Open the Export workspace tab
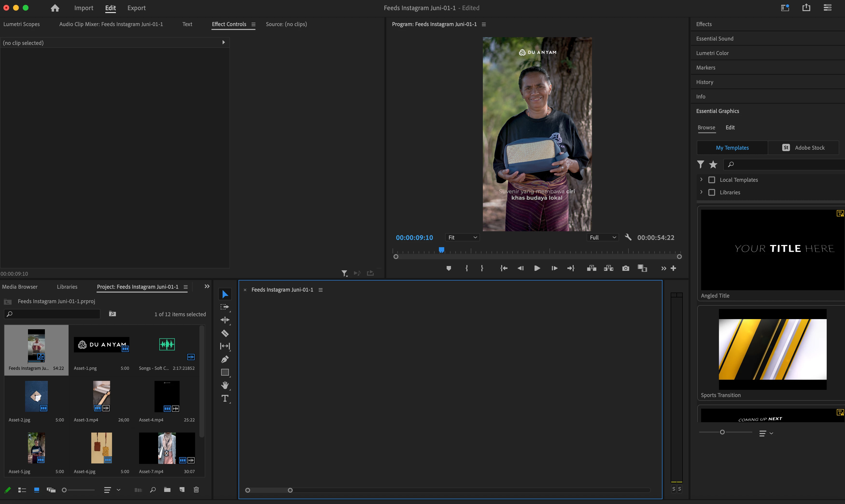Viewport: 845px width, 504px height. click(136, 8)
